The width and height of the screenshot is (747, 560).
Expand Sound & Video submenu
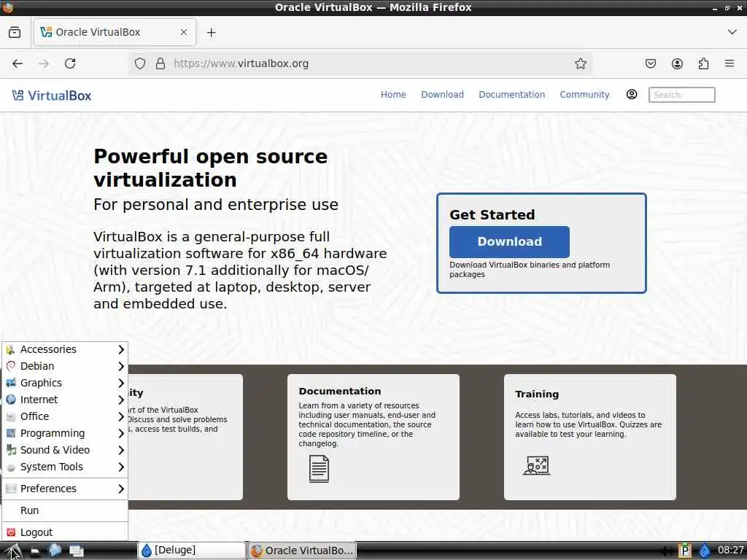click(x=65, y=450)
